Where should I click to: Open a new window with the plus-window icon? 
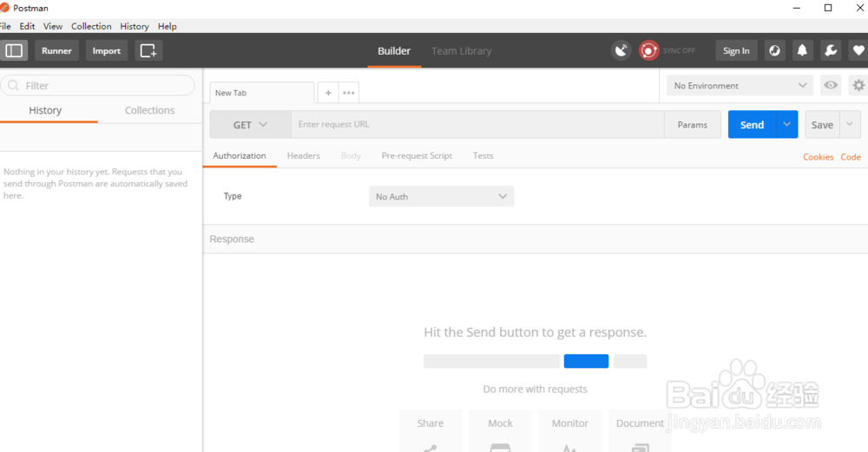tap(148, 50)
